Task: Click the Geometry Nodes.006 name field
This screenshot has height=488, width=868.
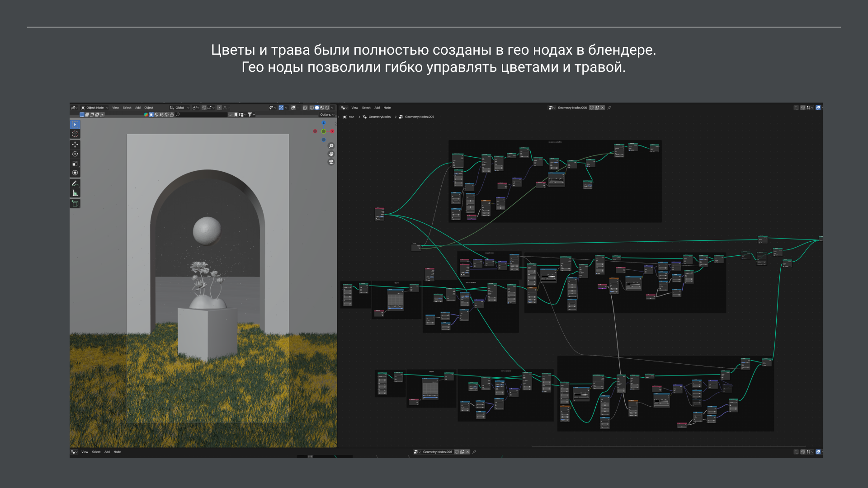Action: click(x=572, y=108)
